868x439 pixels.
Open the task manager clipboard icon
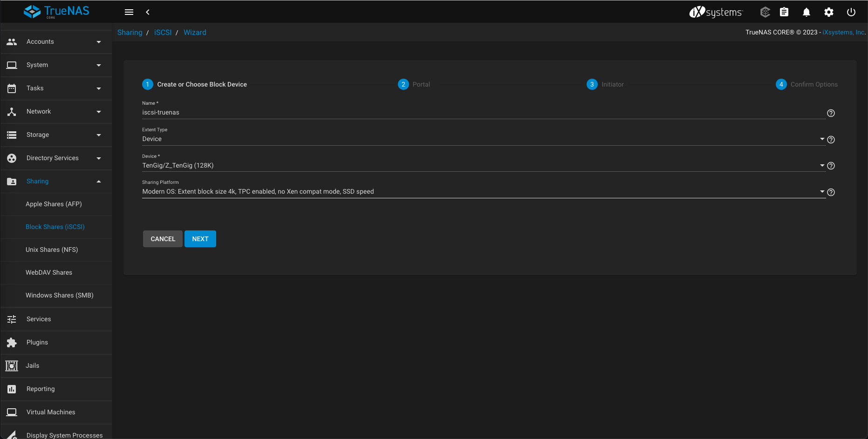coord(784,12)
